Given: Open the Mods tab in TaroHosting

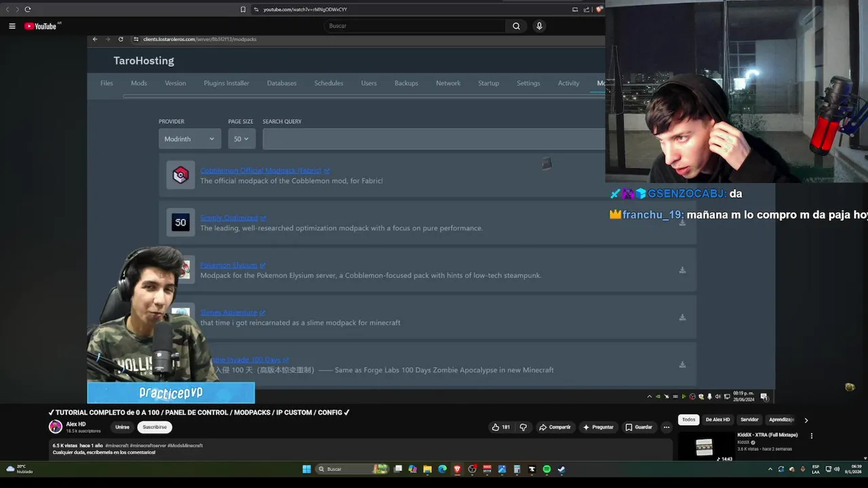Looking at the screenshot, I should [x=139, y=83].
